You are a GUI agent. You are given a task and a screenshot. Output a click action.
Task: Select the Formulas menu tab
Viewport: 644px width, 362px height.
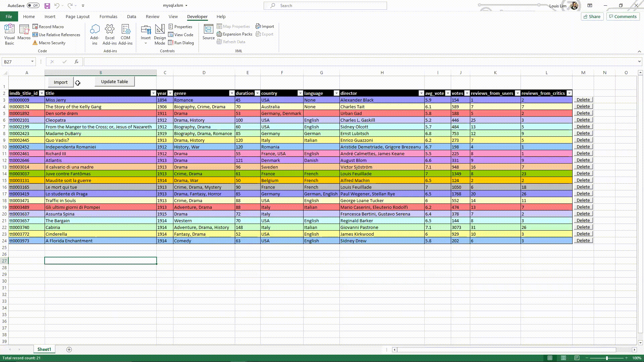point(108,17)
